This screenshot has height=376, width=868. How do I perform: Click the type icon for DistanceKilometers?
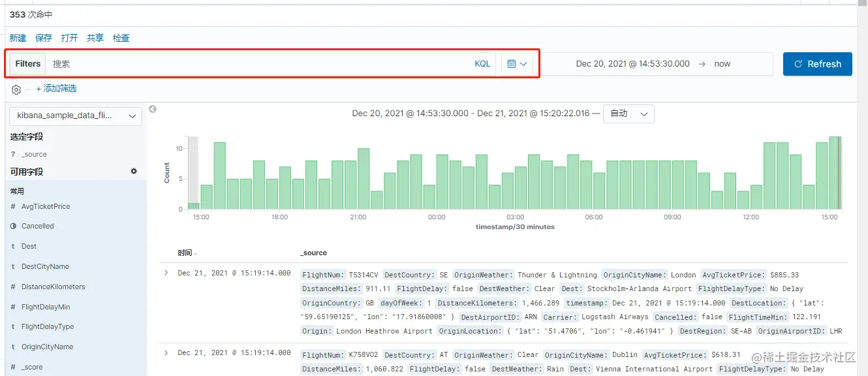pos(13,287)
